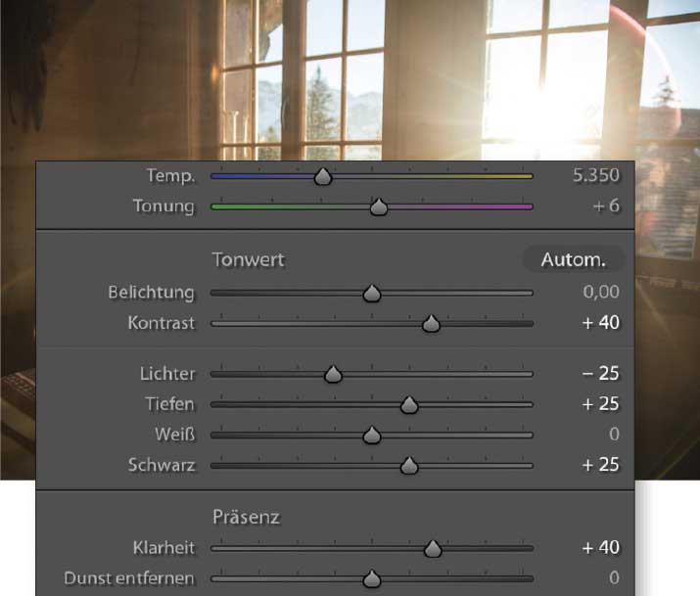The width and height of the screenshot is (700, 596).
Task: Select the Kontrast value field
Action: coord(601,322)
